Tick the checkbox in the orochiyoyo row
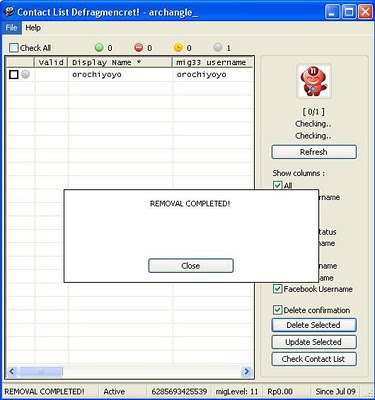375x400 pixels. point(14,74)
